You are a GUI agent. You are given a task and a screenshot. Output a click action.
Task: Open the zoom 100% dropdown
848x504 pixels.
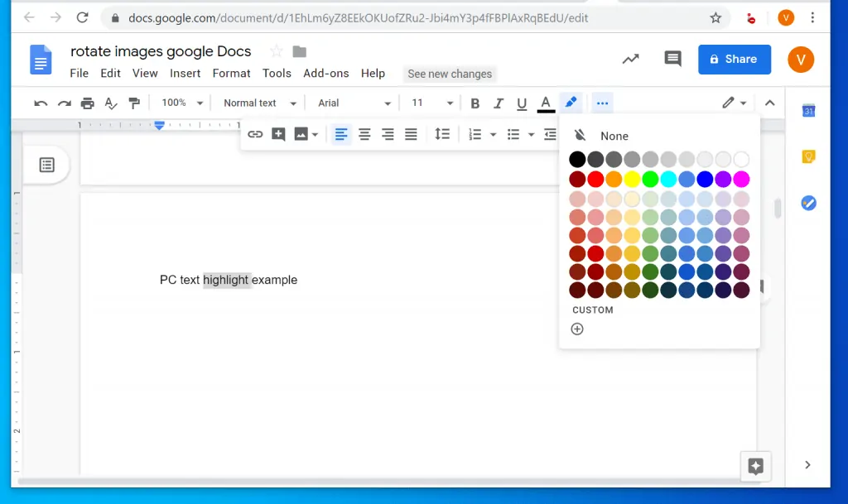[182, 103]
